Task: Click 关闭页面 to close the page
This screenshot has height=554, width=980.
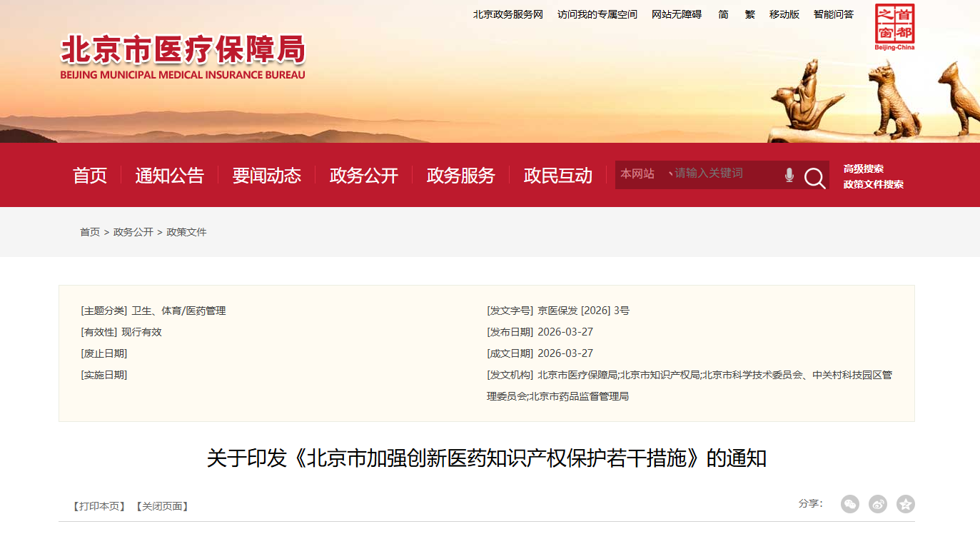Action: [161, 505]
